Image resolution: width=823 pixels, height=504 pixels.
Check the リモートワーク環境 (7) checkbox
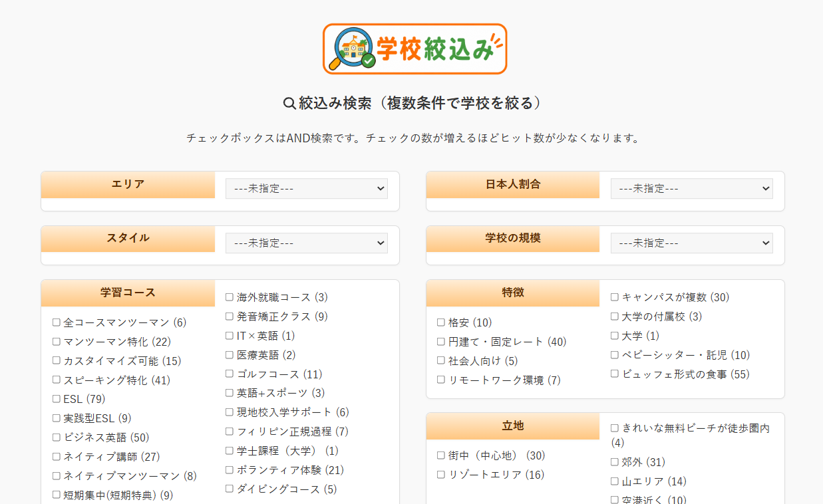pos(441,380)
